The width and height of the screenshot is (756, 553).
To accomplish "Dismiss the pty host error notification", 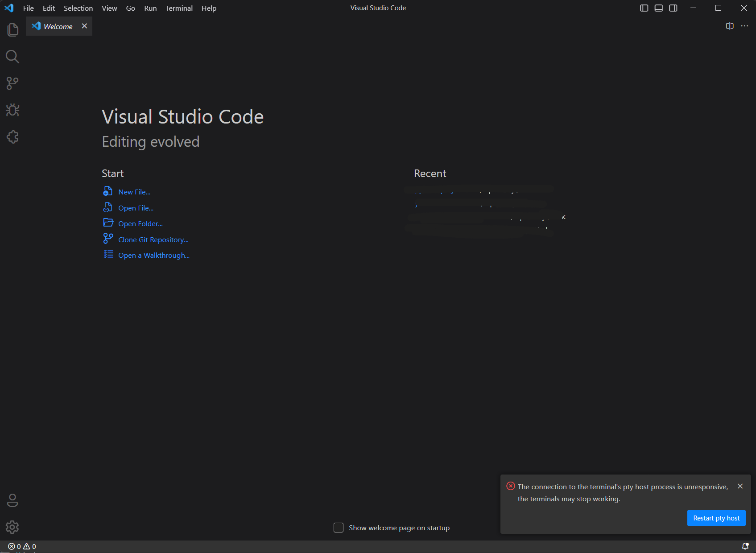I will pos(740,486).
